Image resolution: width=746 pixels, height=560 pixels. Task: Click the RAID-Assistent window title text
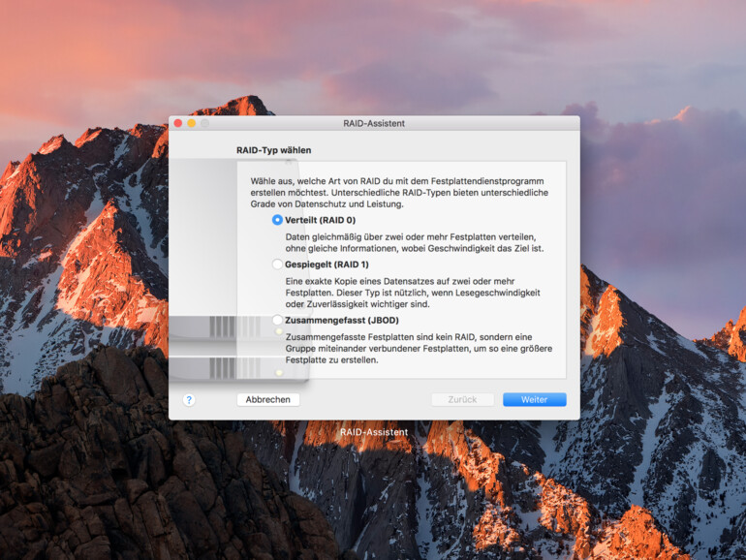[x=374, y=123]
